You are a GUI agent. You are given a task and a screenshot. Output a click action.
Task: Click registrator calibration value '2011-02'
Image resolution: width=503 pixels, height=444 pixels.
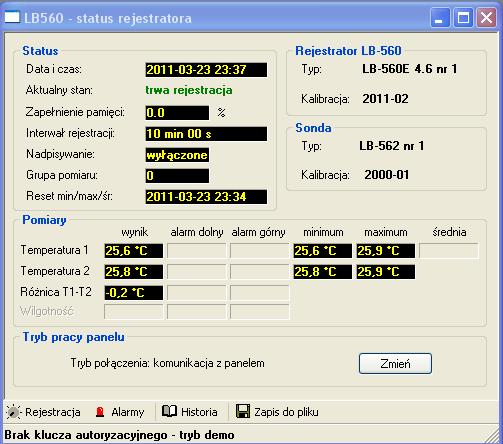tap(385, 99)
